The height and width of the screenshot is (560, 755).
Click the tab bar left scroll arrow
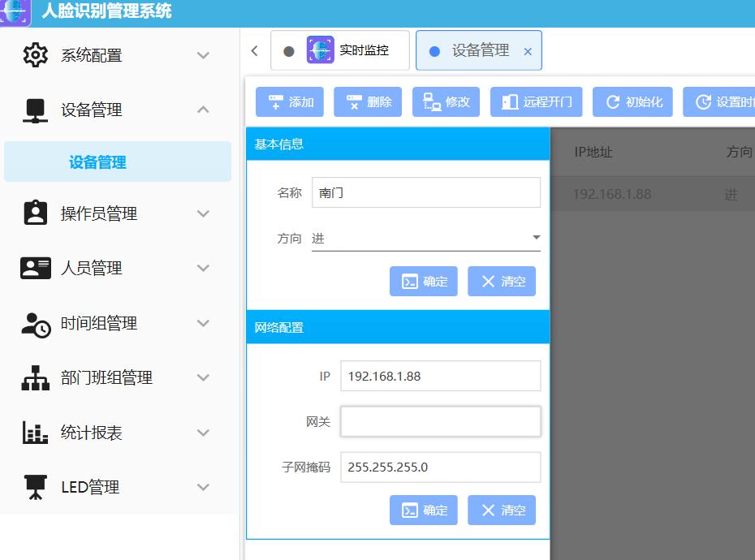tap(254, 50)
